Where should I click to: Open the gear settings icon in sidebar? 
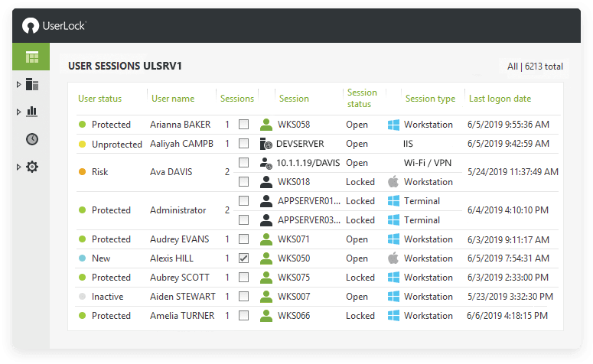pyautogui.click(x=32, y=167)
